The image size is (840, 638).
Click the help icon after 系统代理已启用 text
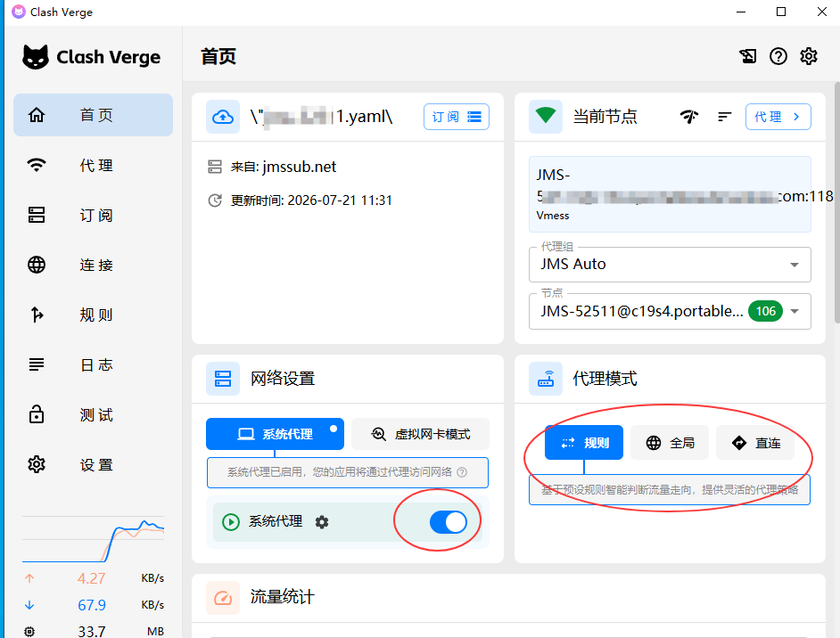(x=462, y=472)
